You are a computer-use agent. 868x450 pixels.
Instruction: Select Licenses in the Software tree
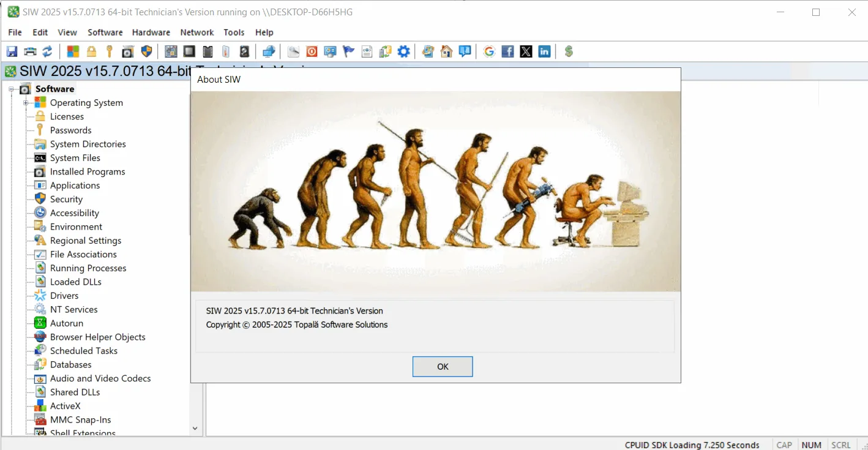pyautogui.click(x=67, y=116)
